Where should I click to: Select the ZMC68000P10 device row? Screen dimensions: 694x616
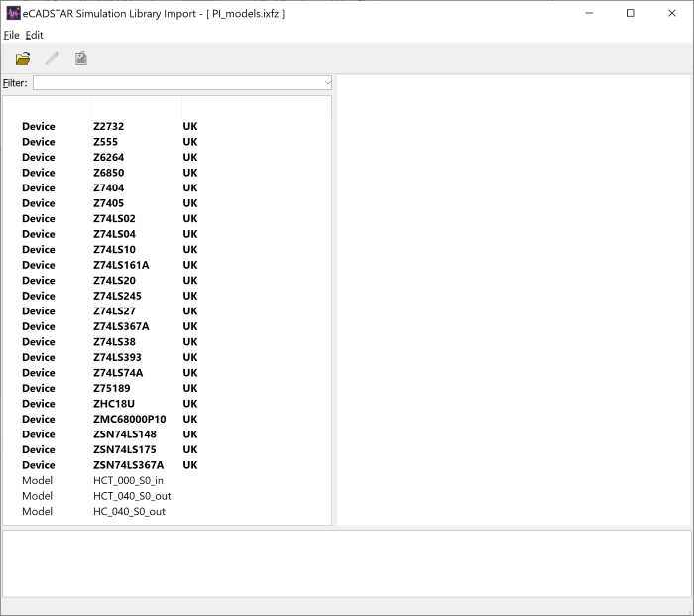[168, 419]
